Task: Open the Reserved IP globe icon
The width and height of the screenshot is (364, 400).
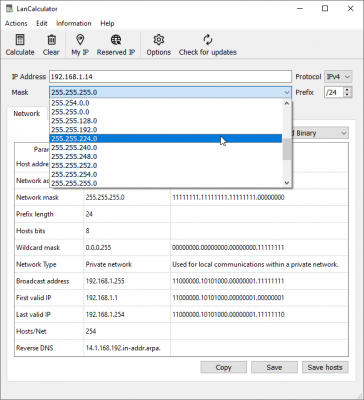Action: [x=116, y=40]
